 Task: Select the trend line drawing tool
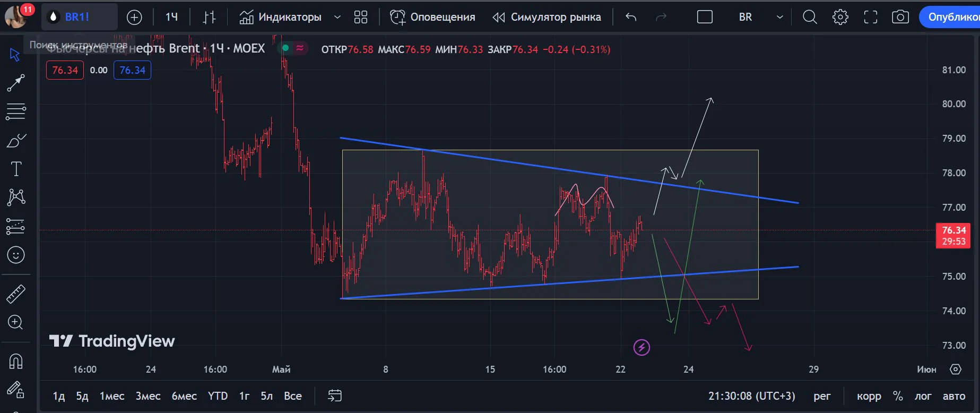(15, 83)
